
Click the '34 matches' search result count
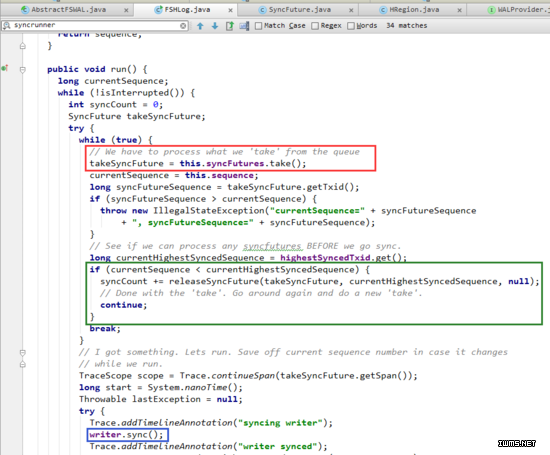pos(407,26)
